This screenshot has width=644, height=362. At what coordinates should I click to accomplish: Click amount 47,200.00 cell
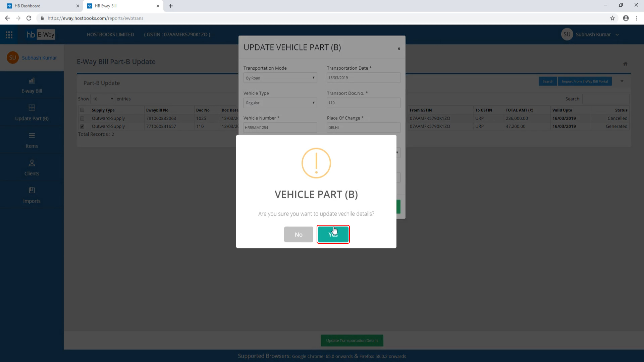coord(516,126)
